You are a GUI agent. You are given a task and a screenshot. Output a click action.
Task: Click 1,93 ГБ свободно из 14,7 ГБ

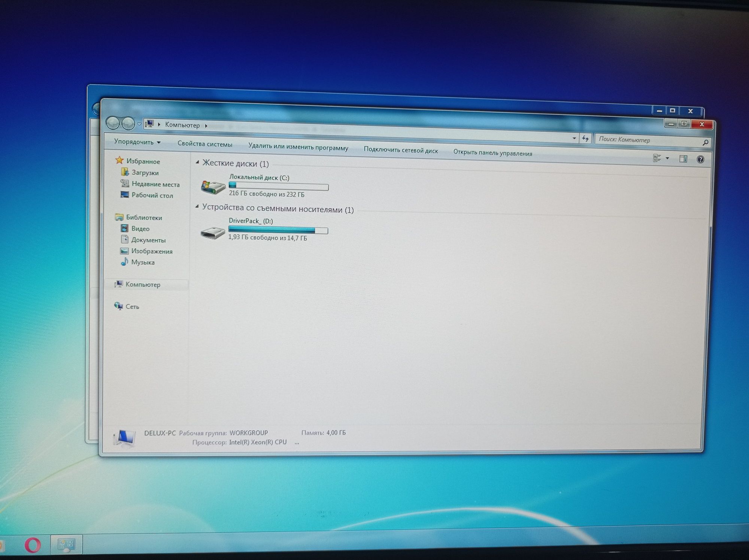coord(267,238)
